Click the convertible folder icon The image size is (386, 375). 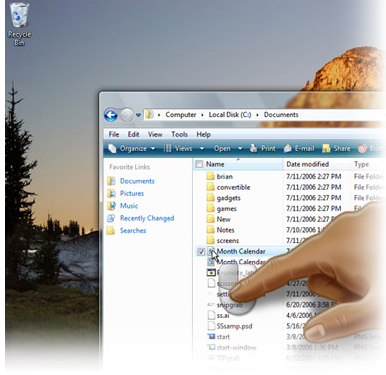(210, 187)
